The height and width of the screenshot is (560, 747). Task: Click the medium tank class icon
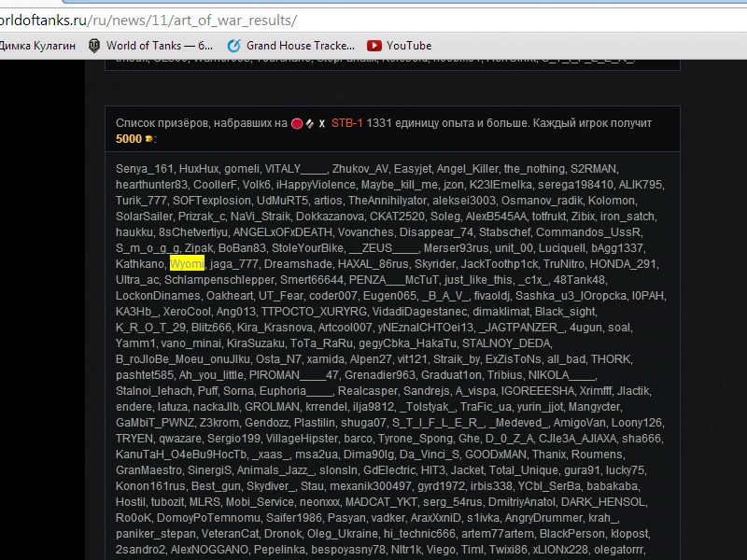tap(310, 124)
